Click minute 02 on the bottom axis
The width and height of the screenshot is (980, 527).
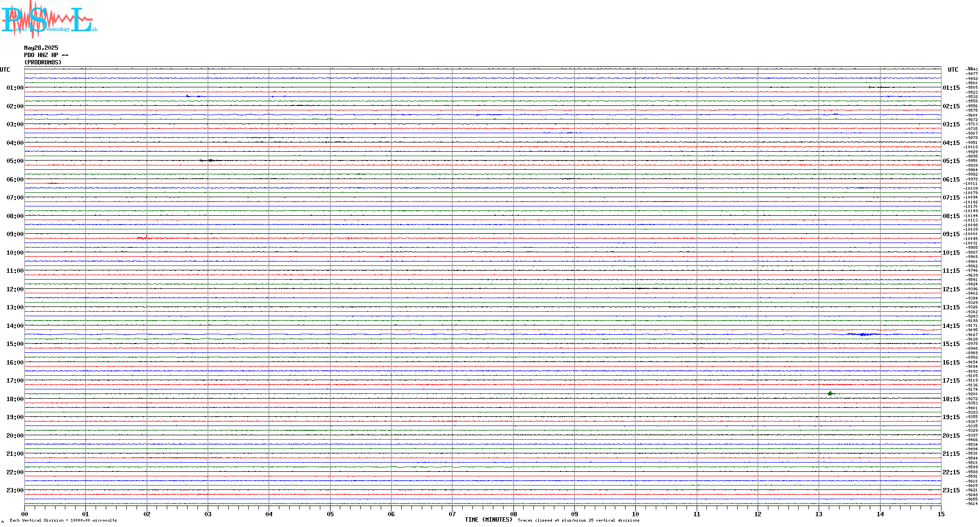click(147, 514)
